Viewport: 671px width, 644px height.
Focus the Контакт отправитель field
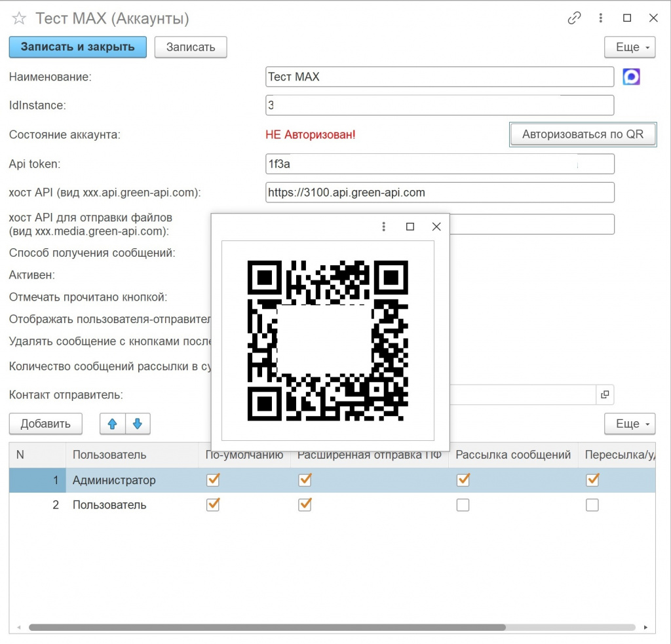click(x=522, y=394)
